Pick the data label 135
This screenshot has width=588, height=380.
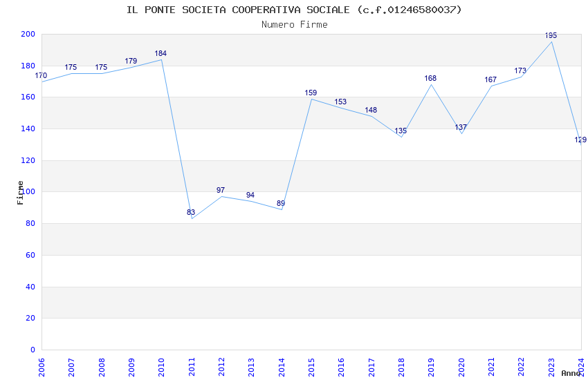coord(401,131)
